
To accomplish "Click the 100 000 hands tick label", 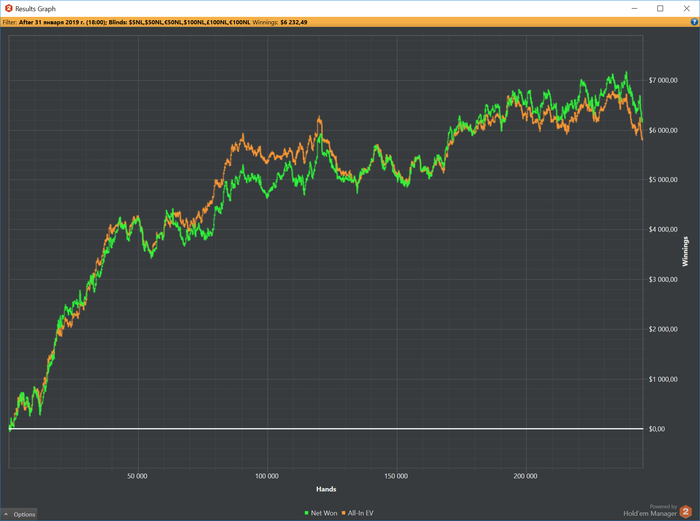I will [x=267, y=476].
